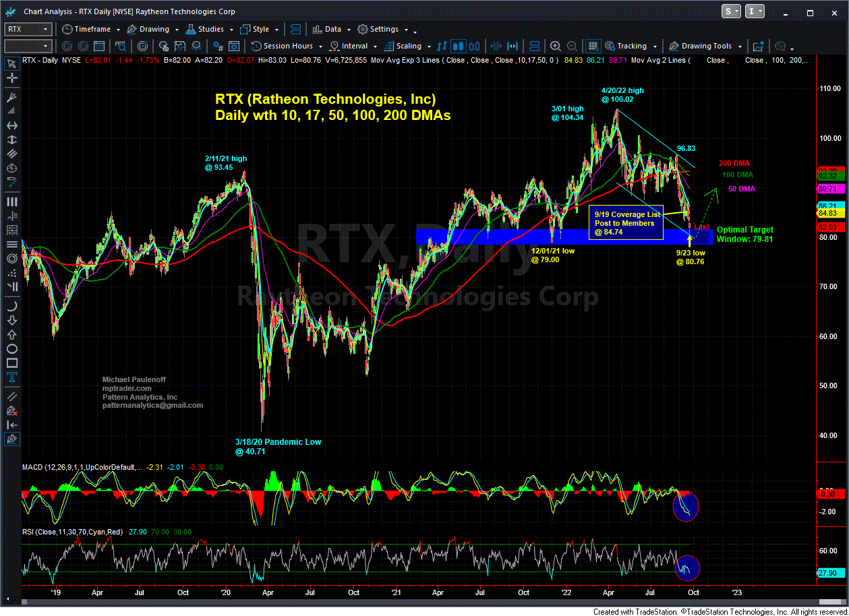Toggle the data grid tracking button

point(593,46)
